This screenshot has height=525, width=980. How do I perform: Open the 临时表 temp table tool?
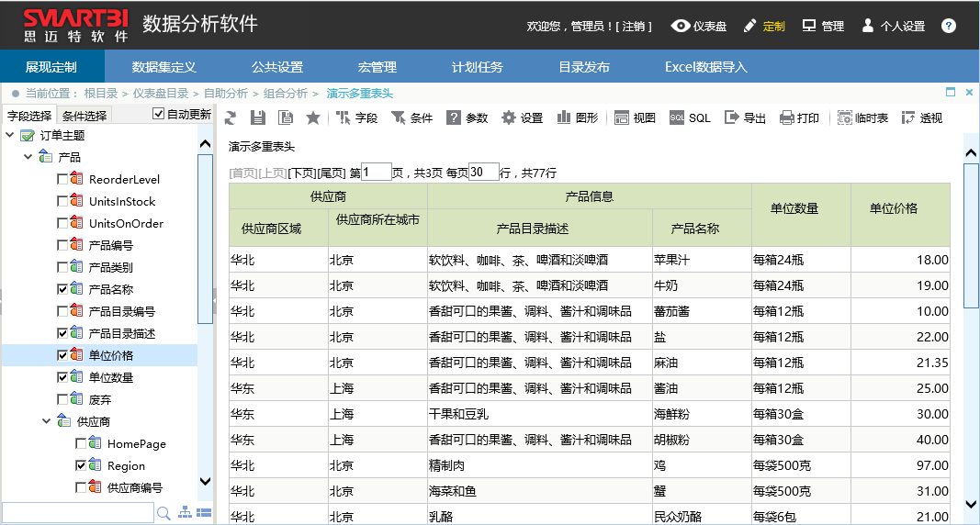pyautogui.click(x=863, y=118)
